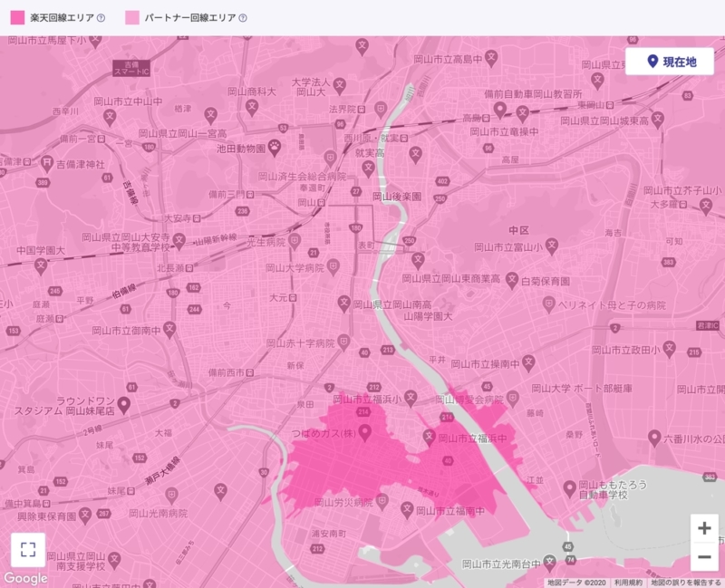725x588 pixels.
Task: Open help icon next to パートナー回線エリア
Action: pyautogui.click(x=243, y=18)
